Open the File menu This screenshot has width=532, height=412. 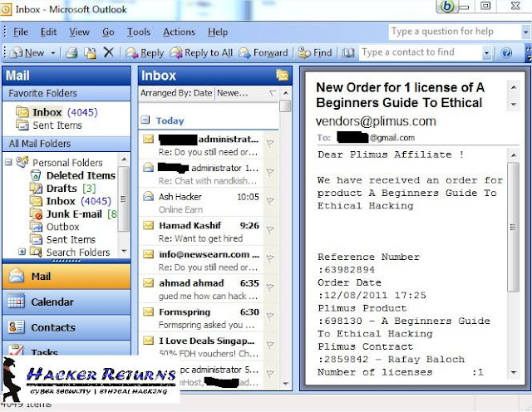pyautogui.click(x=21, y=32)
